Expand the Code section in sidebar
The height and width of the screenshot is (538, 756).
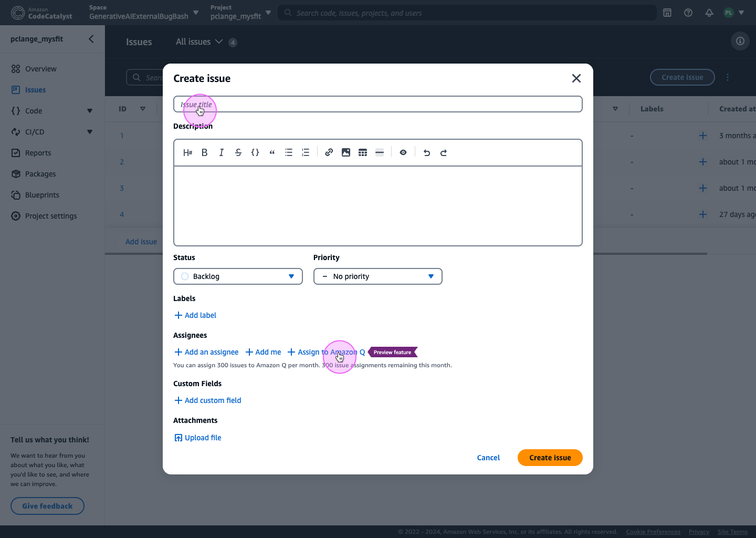click(x=90, y=111)
